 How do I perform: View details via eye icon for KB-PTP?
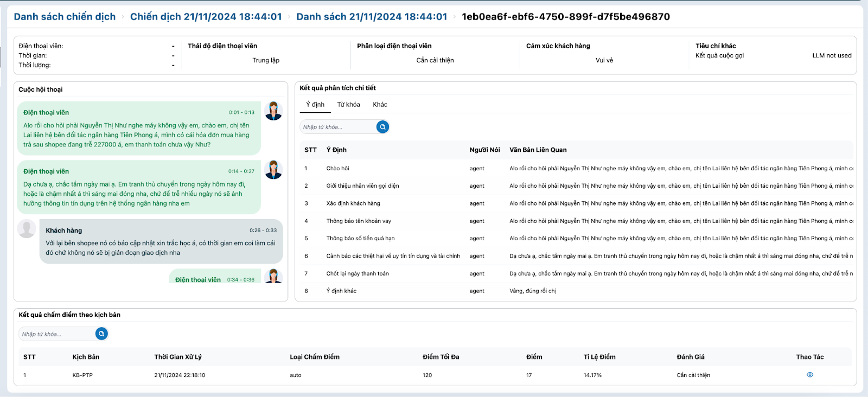810,375
